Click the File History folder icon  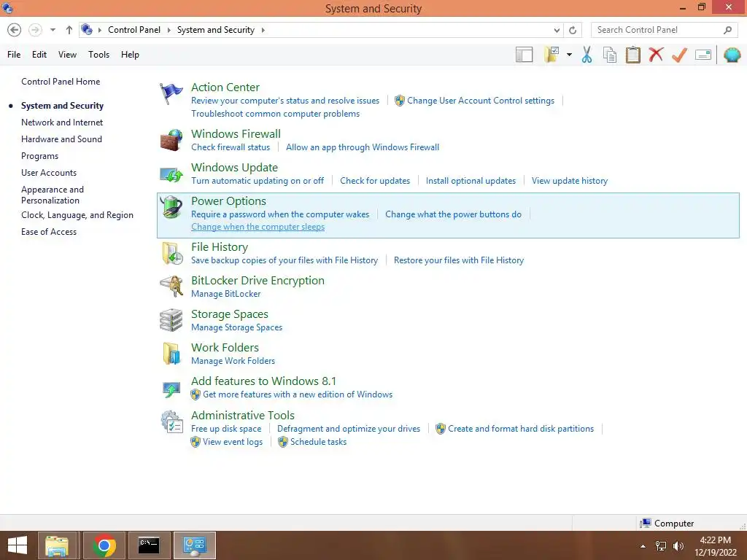[x=172, y=253]
